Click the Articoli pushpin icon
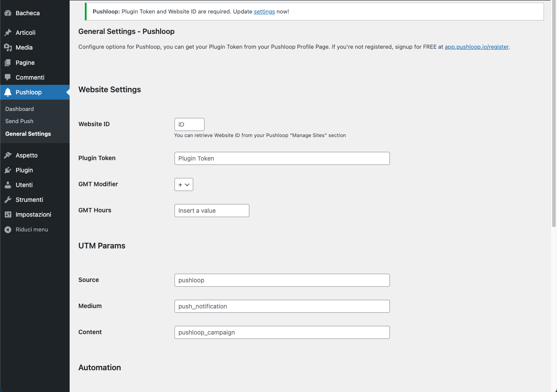 [x=8, y=33]
